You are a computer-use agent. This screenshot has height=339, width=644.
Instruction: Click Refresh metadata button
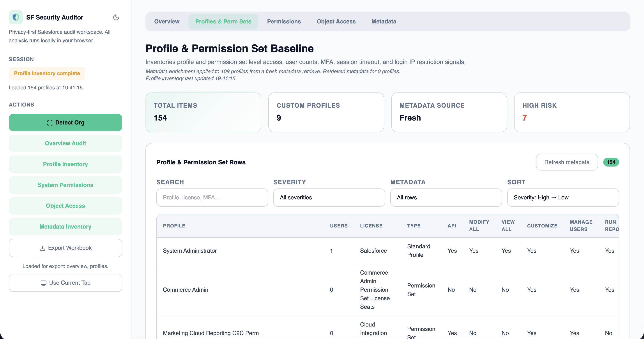567,162
